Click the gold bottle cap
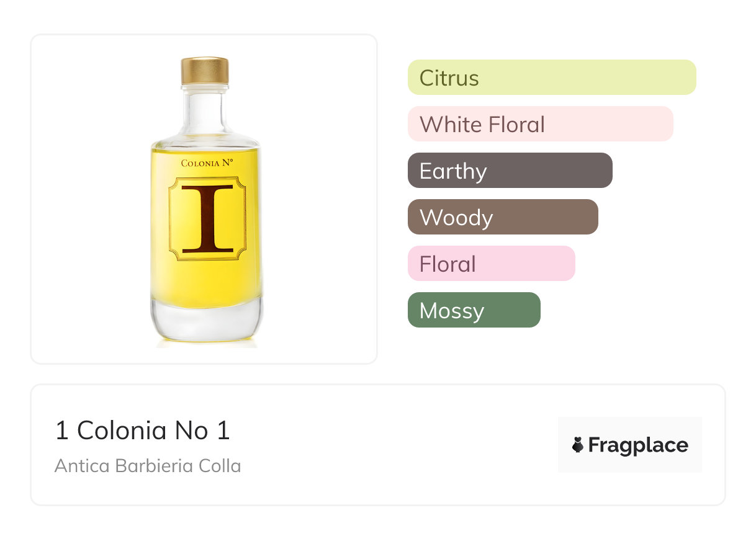The width and height of the screenshot is (756, 536). point(205,71)
